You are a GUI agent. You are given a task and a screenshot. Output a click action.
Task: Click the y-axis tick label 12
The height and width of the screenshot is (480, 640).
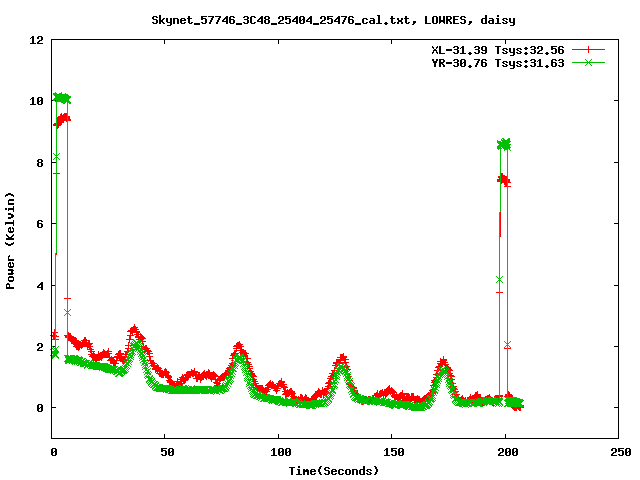[x=36, y=40]
